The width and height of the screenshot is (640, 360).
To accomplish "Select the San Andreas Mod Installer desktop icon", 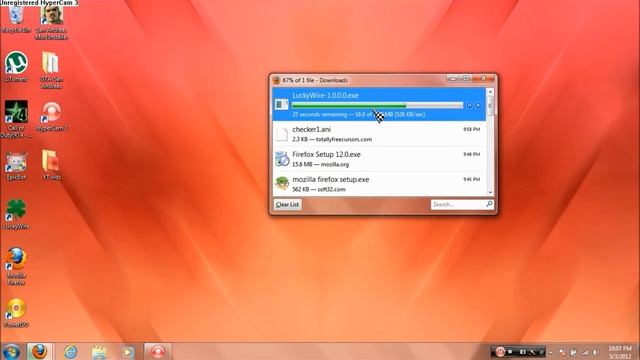I will point(51,23).
